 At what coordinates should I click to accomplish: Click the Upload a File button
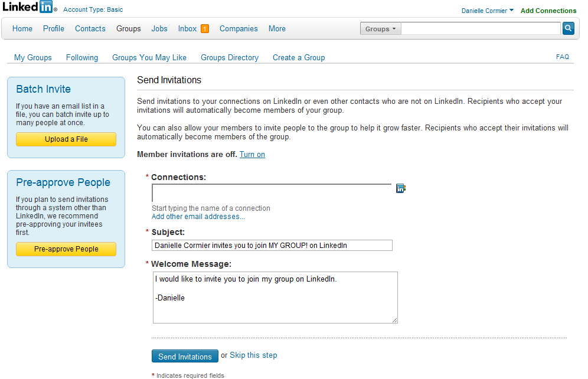click(66, 139)
